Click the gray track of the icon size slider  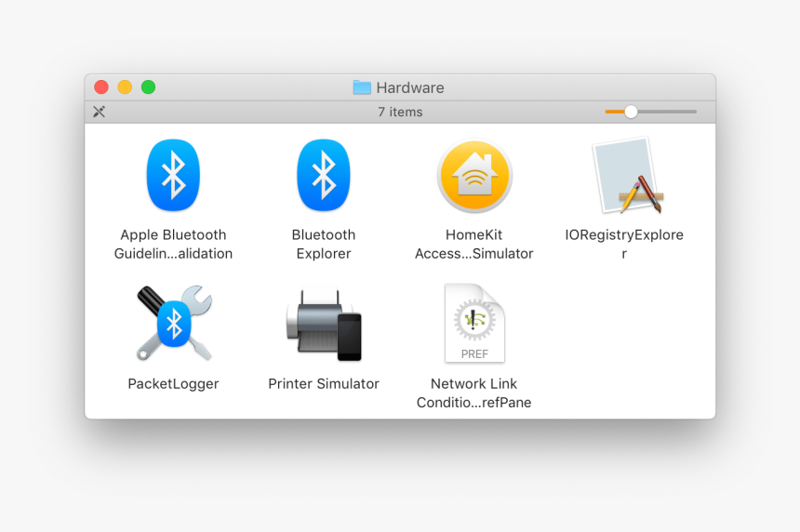tap(666, 112)
